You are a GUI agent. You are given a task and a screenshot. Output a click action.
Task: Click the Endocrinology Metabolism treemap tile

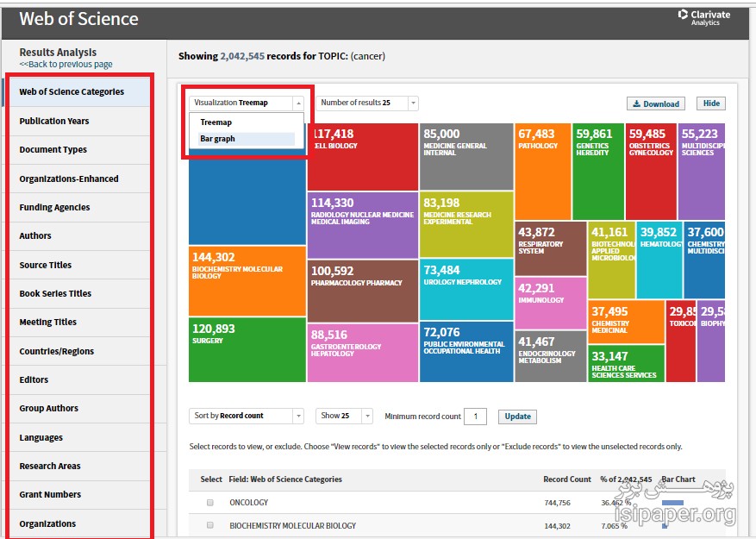click(x=551, y=356)
